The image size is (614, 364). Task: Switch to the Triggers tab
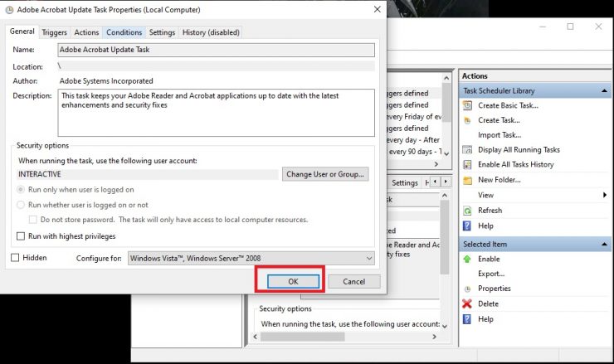(x=54, y=32)
